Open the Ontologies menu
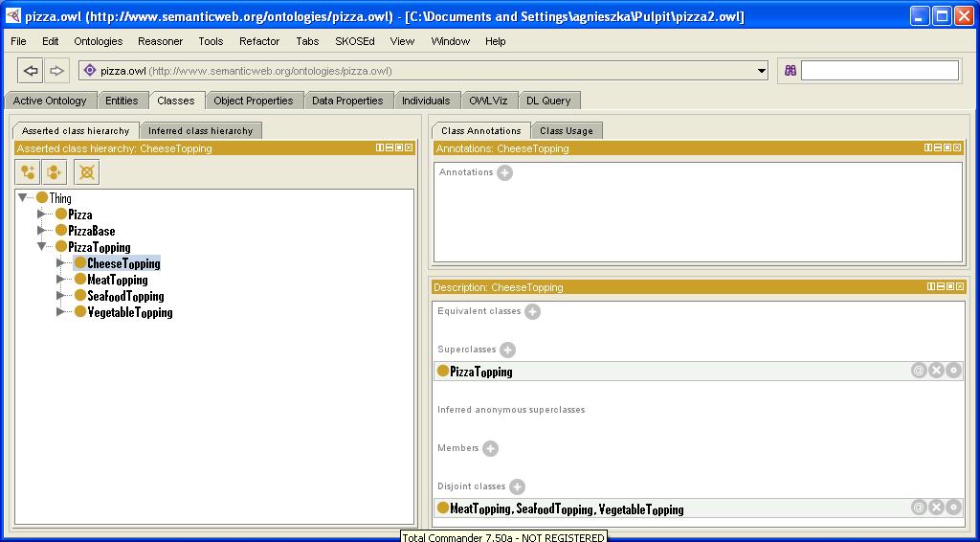 [99, 41]
